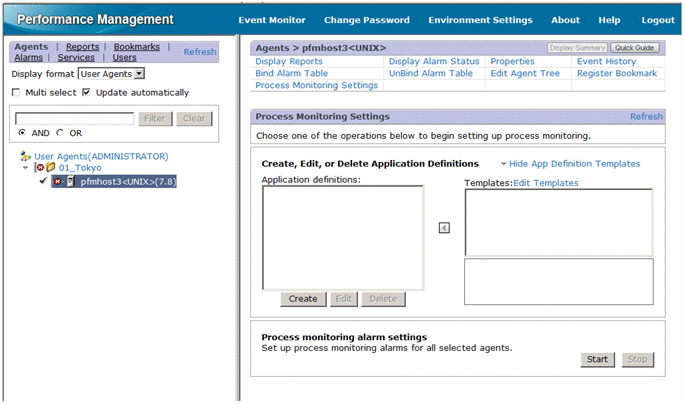The height and width of the screenshot is (404, 685).
Task: Select the AND radio button
Action: 23,133
